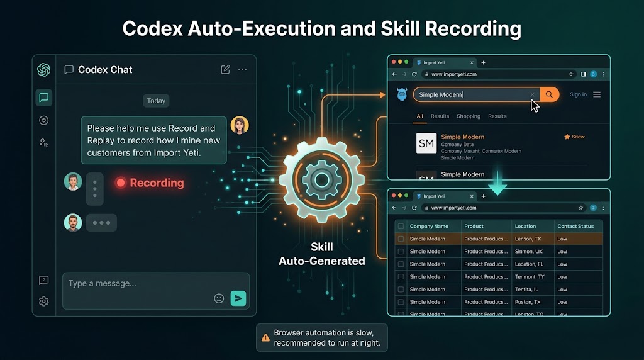Sort by the Company Name column header
The width and height of the screenshot is (644, 360).
click(429, 226)
